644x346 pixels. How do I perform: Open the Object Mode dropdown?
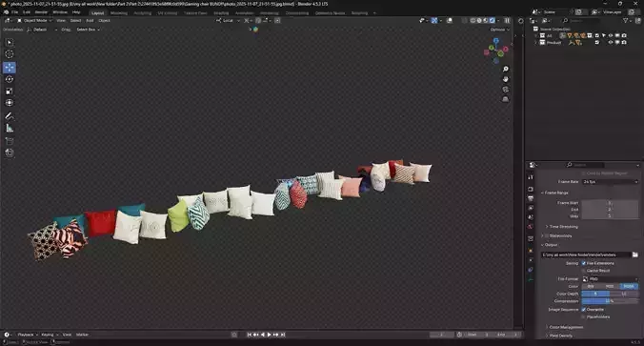click(x=34, y=21)
